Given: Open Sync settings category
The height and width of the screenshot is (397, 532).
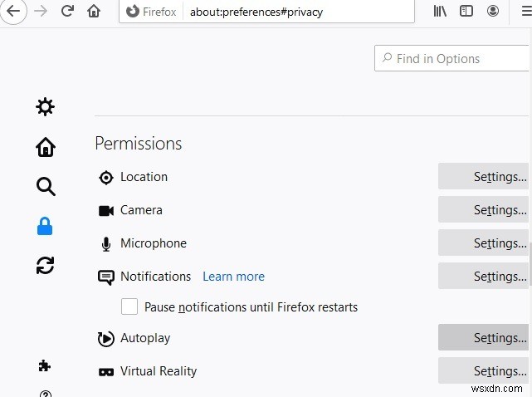Looking at the screenshot, I should (46, 265).
